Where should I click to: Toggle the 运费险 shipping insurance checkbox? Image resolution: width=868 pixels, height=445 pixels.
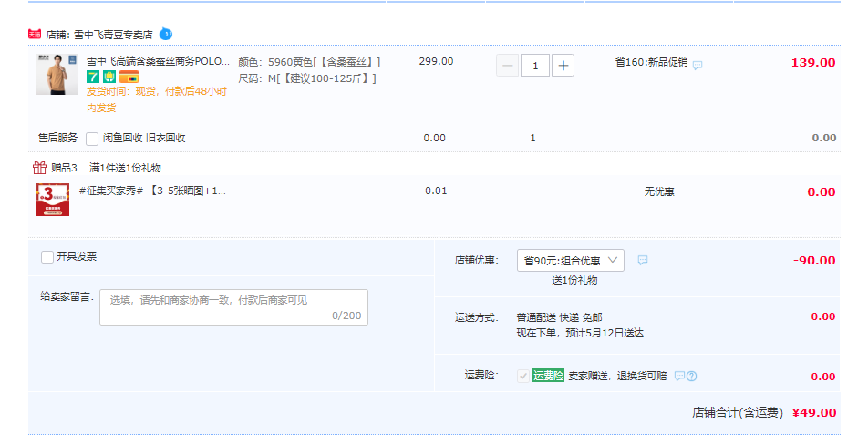pyautogui.click(x=522, y=377)
